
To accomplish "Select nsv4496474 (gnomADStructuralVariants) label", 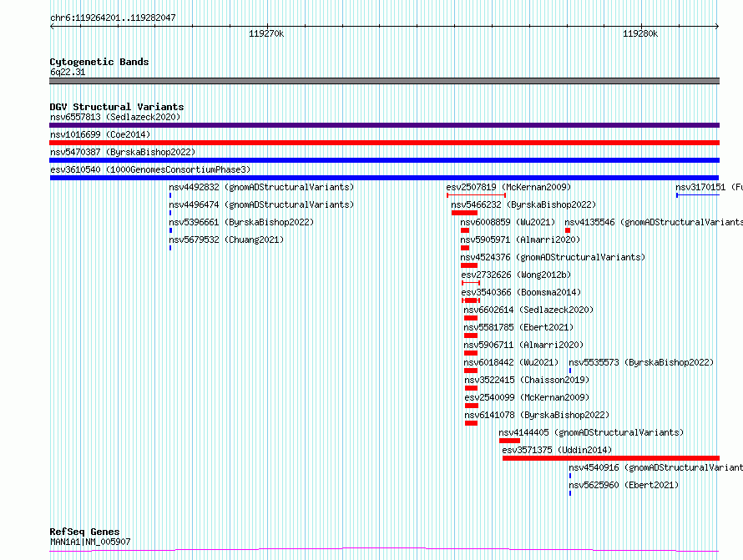I will (x=261, y=204).
